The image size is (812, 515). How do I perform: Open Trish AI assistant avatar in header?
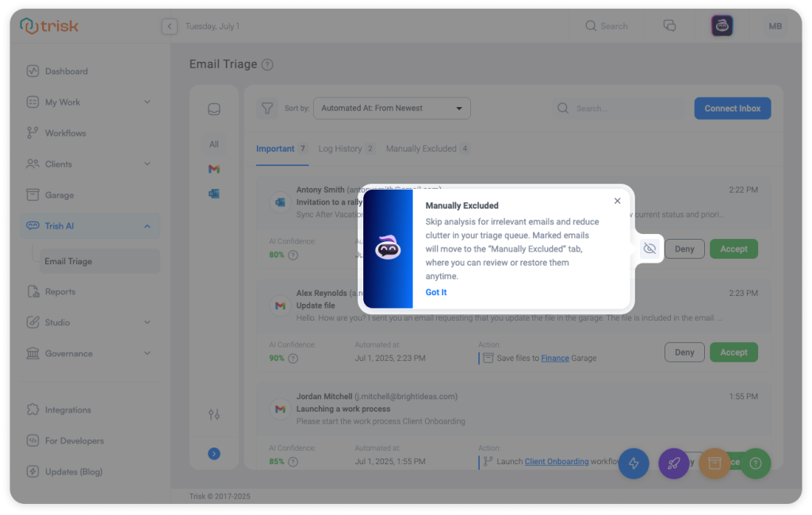[x=722, y=26]
